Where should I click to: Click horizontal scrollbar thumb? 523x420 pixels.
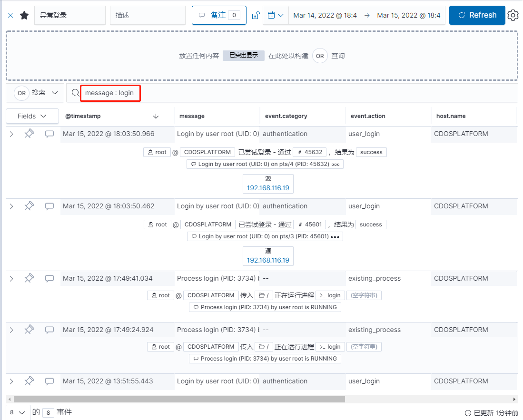[179, 400]
